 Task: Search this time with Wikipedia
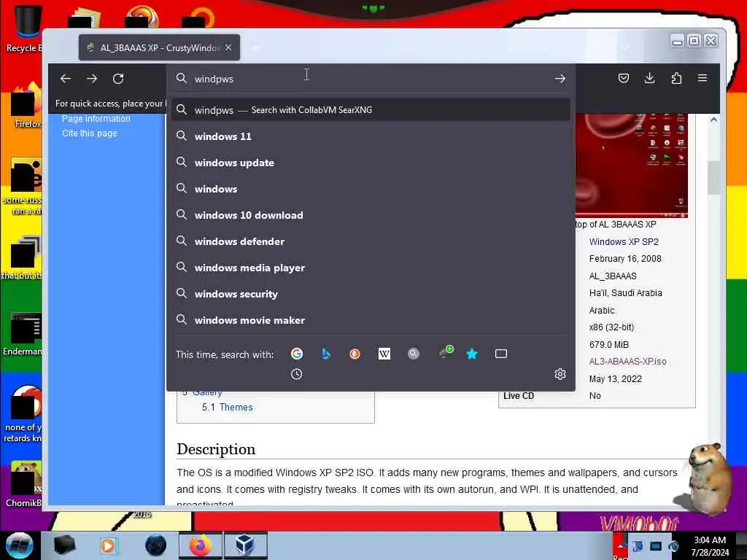tap(384, 354)
